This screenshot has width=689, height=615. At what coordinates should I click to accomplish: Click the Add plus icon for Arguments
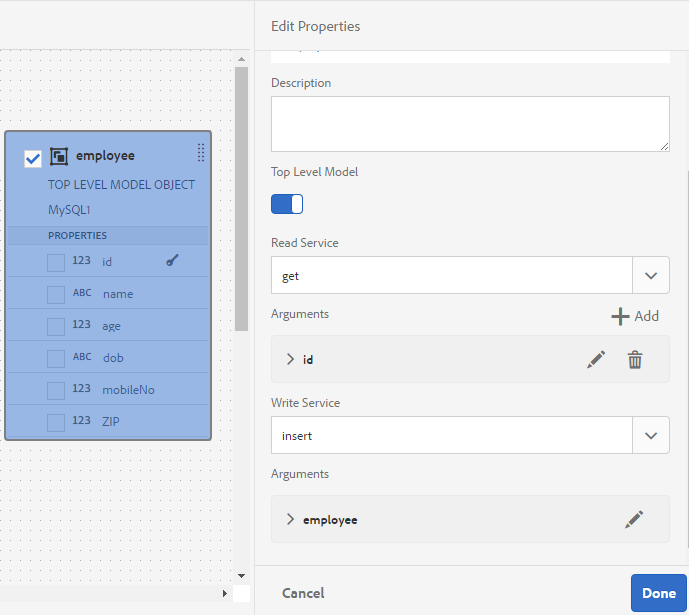620,316
